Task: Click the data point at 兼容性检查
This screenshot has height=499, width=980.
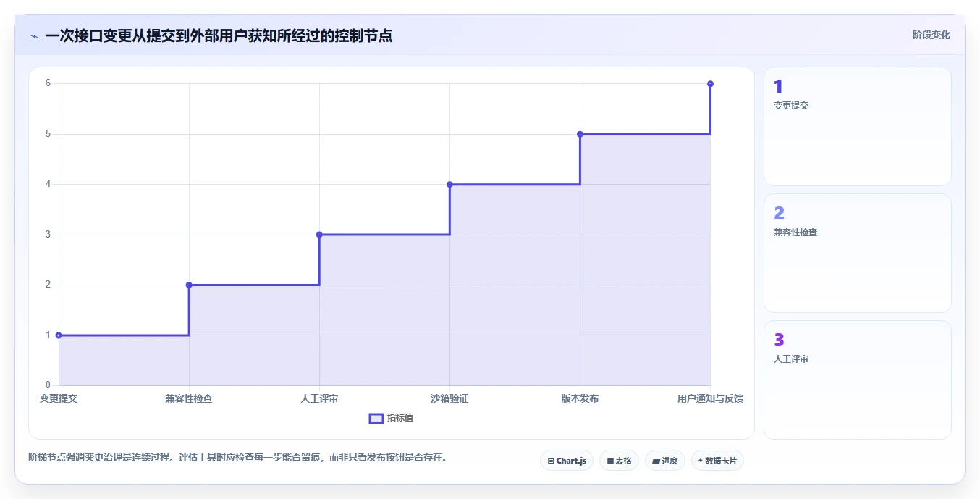Action: 189,285
